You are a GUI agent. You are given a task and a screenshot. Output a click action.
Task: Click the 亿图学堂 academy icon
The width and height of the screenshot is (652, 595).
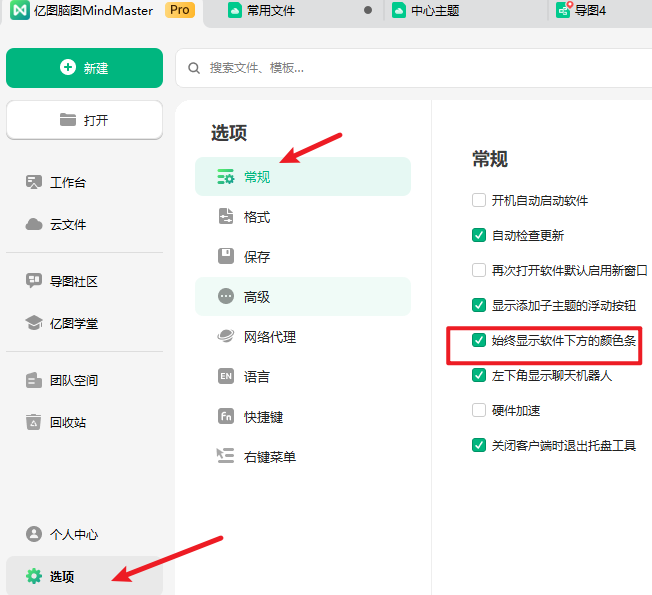coord(34,323)
